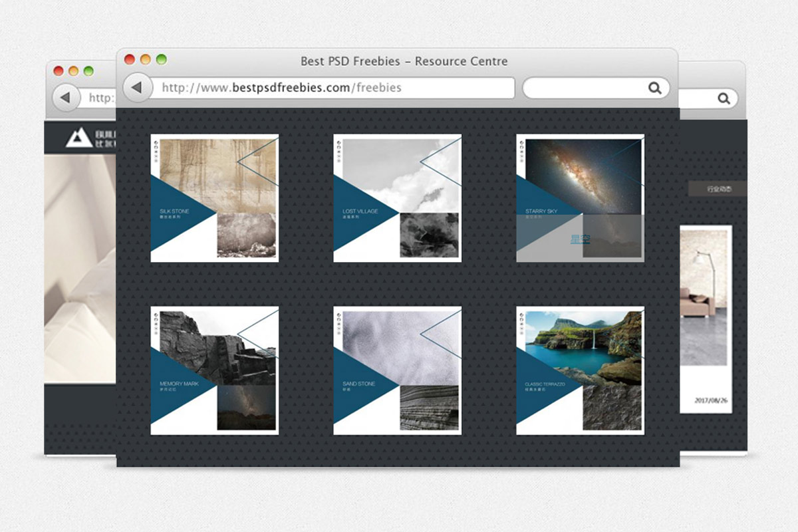Click the triangle logo in the back-left window
The image size is (798, 532).
(78, 137)
